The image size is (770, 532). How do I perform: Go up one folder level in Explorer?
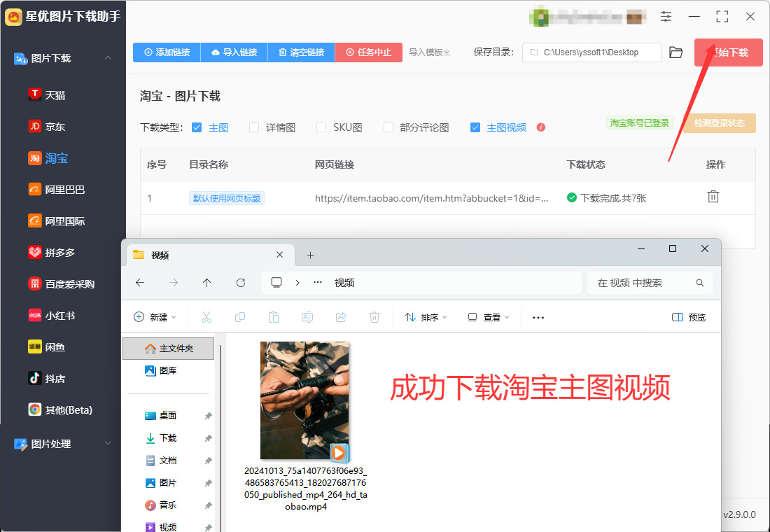coord(206,283)
